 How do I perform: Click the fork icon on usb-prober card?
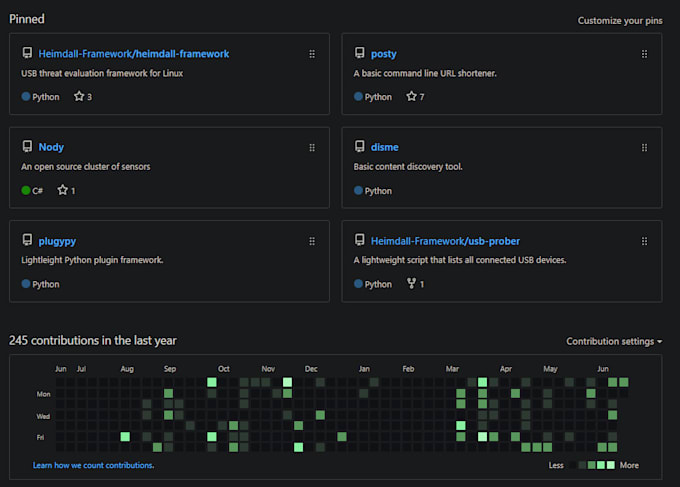pos(411,284)
